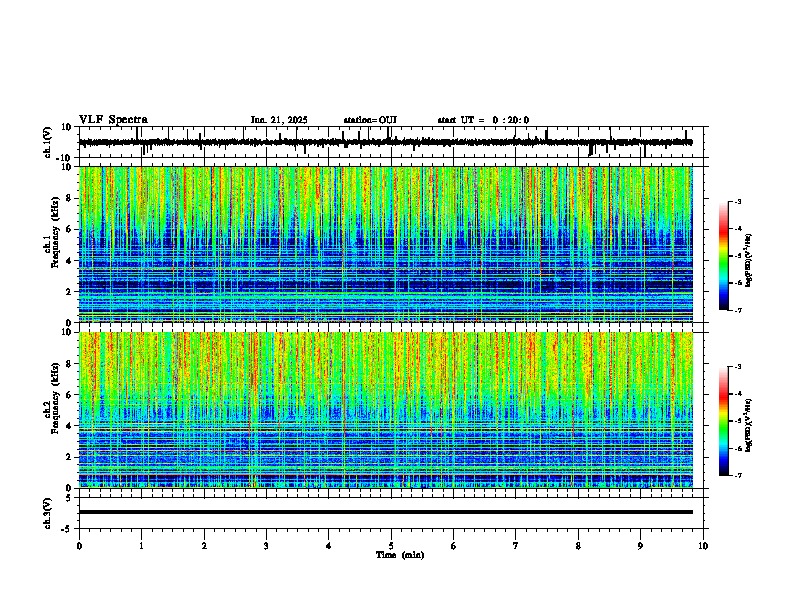
Task: Click the "-3" tick on ch.1 color bar
Action: click(x=737, y=201)
